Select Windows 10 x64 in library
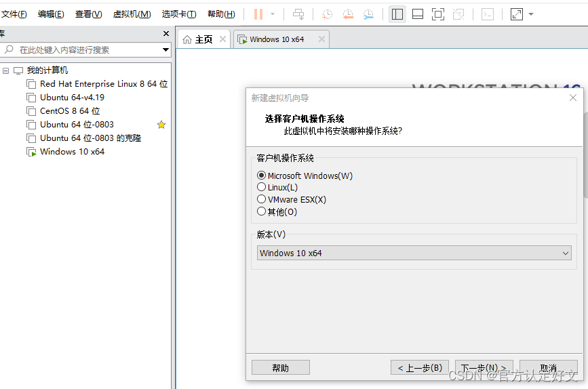The width and height of the screenshot is (588, 389). tap(72, 152)
